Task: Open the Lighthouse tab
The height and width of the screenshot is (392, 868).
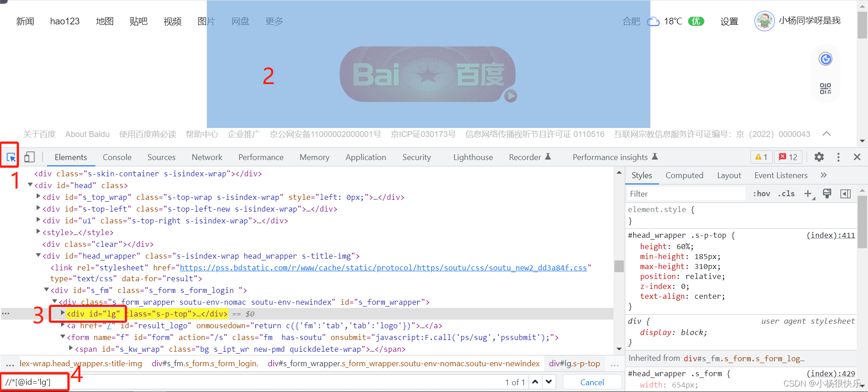Action: (473, 157)
